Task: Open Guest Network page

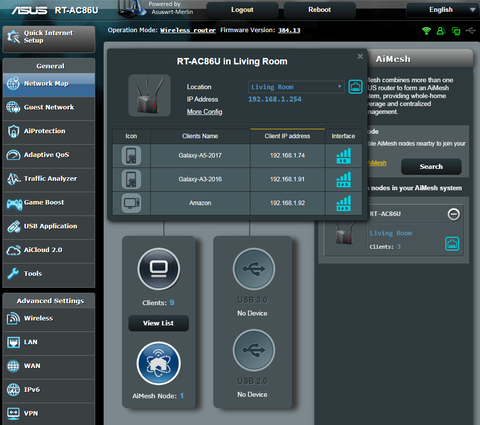Action: tap(49, 108)
